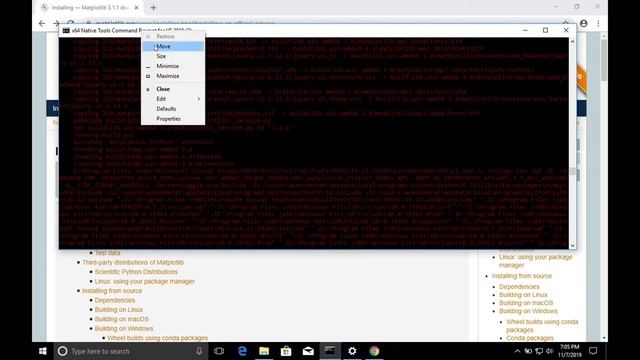Open Mail app from taskbar
The image size is (640, 360).
[308, 351]
